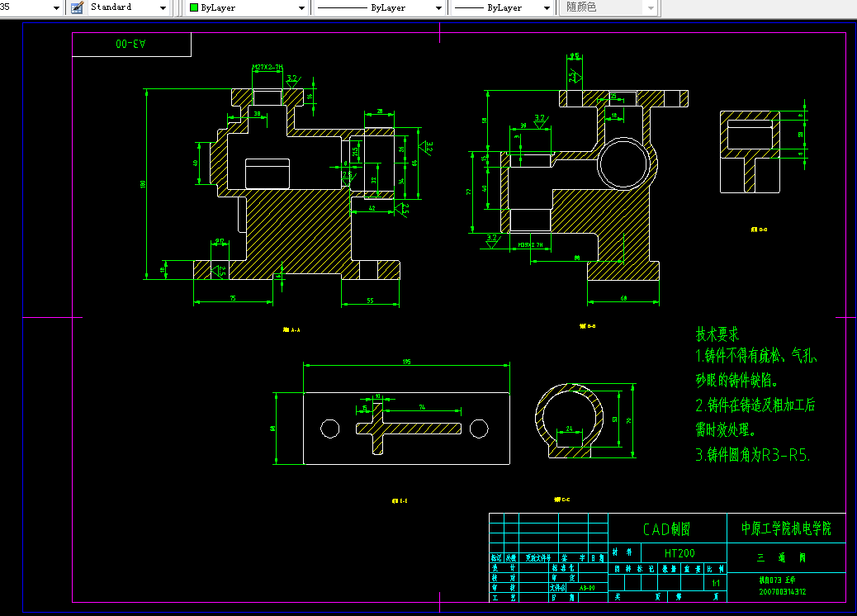This screenshot has height=616, width=857.
Task: Select the 68 base dimension text
Action: tap(623, 298)
